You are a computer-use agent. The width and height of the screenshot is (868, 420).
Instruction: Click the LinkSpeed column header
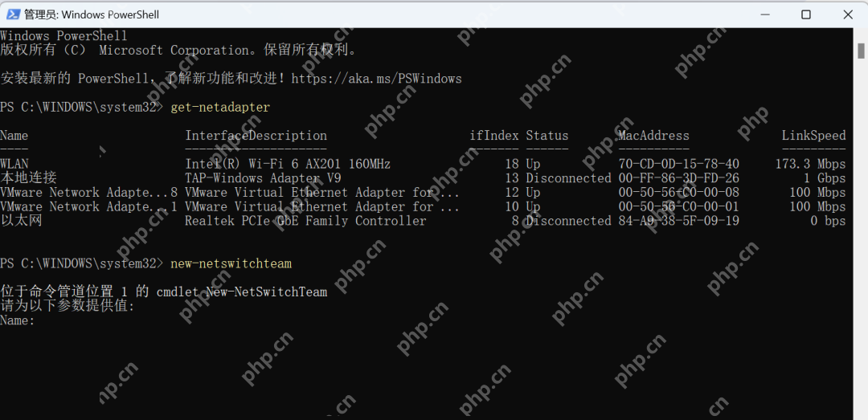coord(813,136)
